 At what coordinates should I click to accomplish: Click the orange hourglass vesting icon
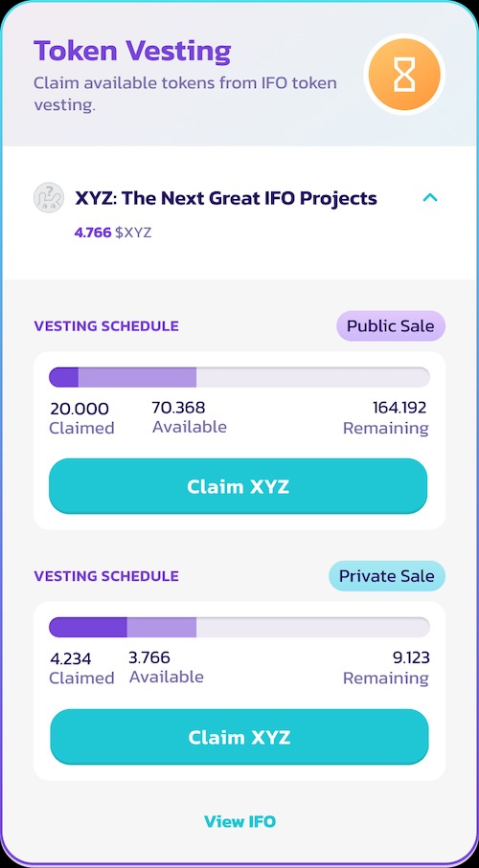pos(404,75)
